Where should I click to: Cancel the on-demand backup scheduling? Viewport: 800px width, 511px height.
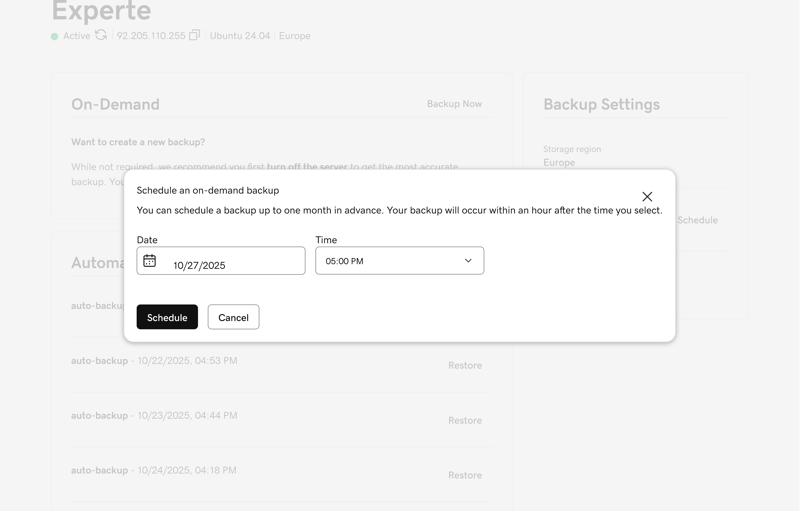pos(233,317)
